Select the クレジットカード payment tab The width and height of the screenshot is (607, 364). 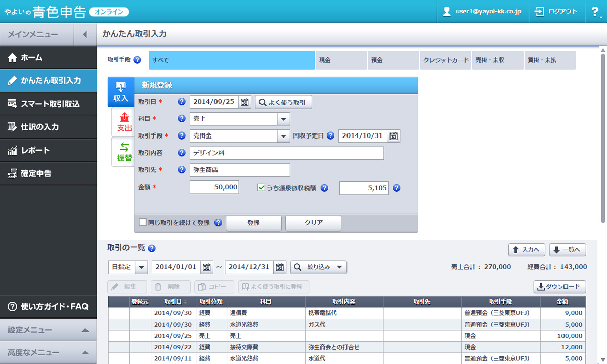(445, 60)
